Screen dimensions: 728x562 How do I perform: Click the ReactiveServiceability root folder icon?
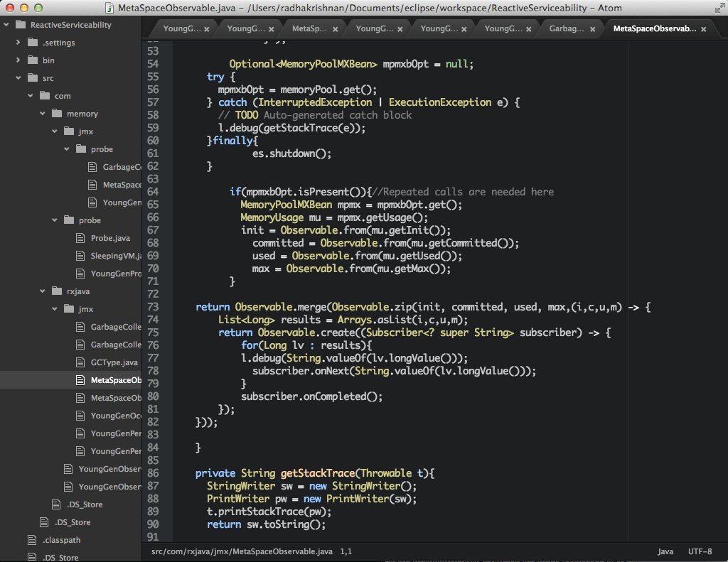point(19,25)
